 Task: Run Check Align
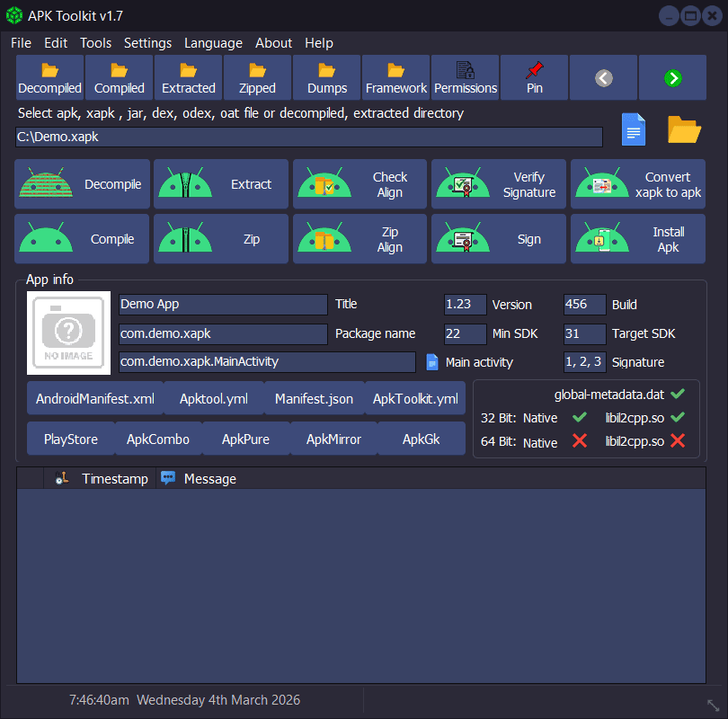360,184
